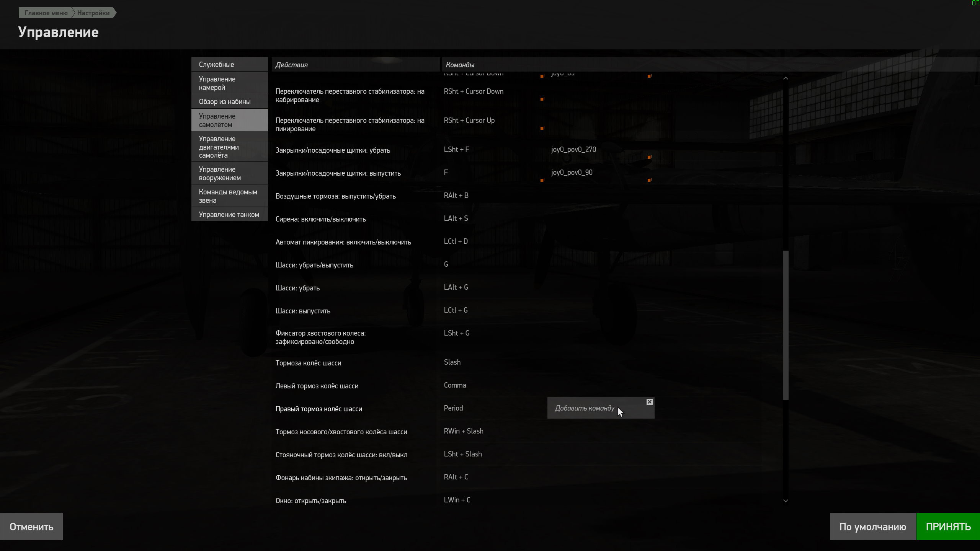Click the orange marker of the stabilizer nose-up RSht + Cursor Down row
Image resolution: width=980 pixels, height=551 pixels.
542,99
